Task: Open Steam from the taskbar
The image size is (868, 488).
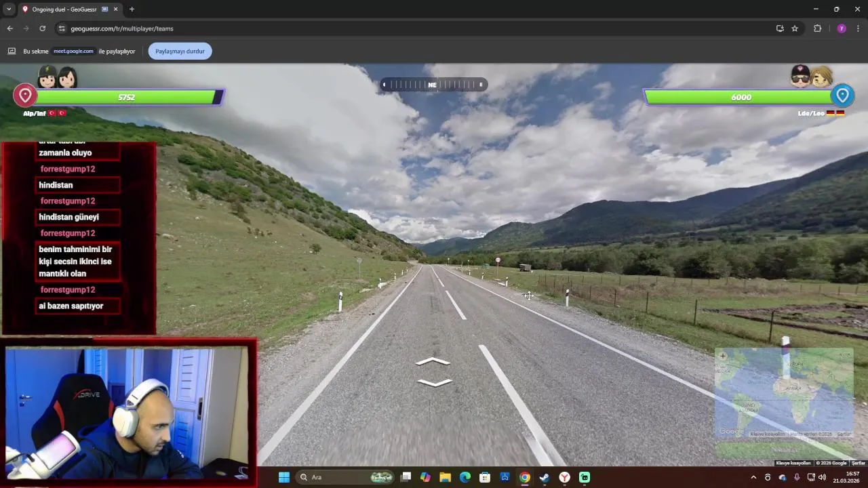Action: tap(545, 477)
